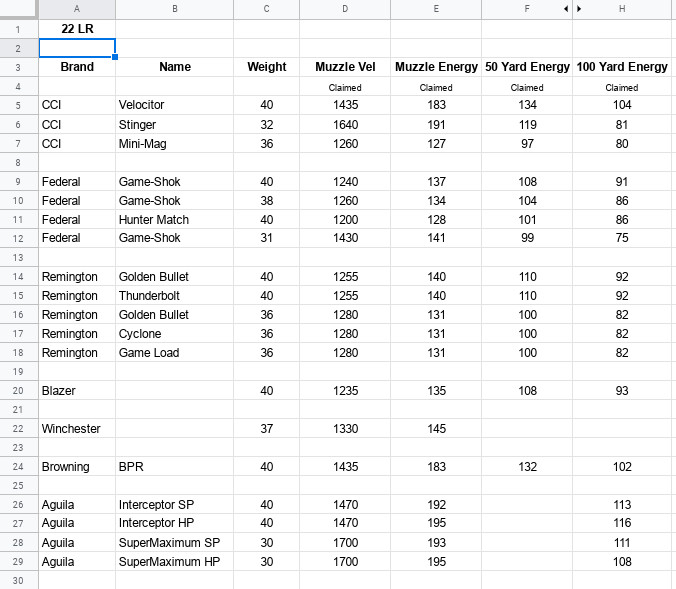Select the 'Velocitor' cell

coord(175,105)
